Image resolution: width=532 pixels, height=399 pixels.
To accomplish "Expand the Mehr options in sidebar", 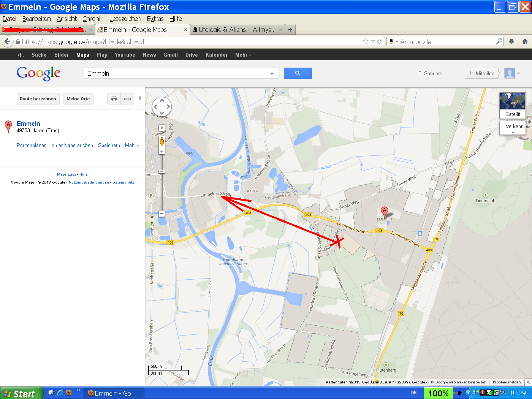I will click(132, 145).
